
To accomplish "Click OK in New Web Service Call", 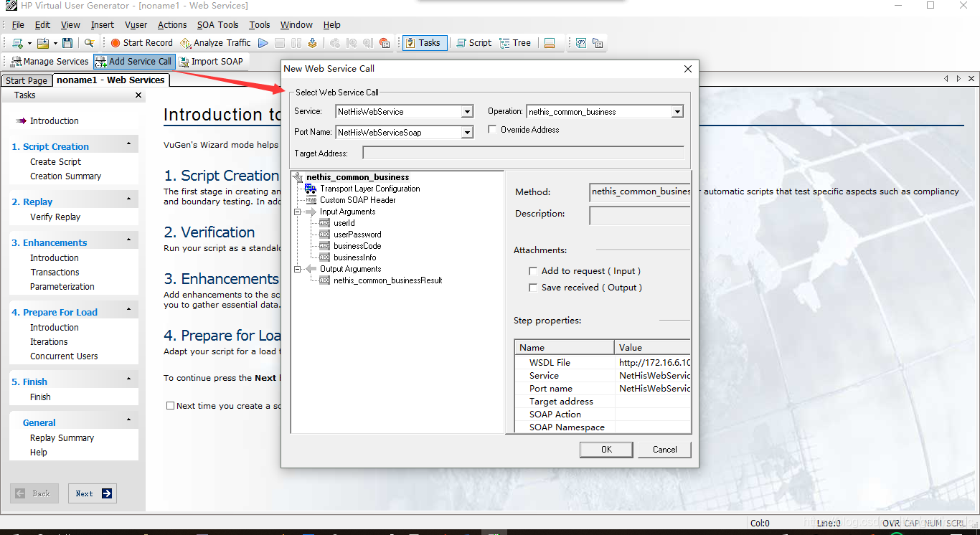I will pos(606,450).
